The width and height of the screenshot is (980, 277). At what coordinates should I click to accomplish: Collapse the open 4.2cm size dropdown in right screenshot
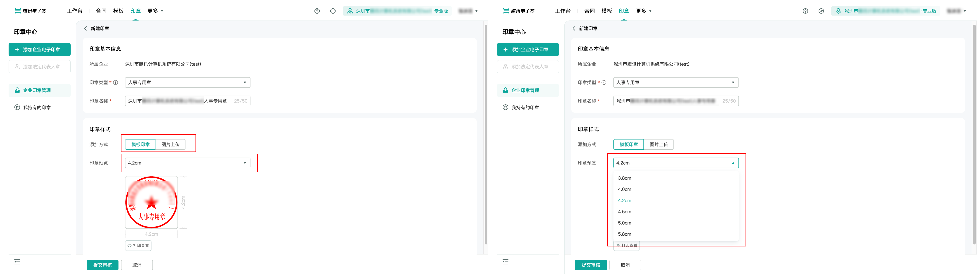(x=676, y=163)
